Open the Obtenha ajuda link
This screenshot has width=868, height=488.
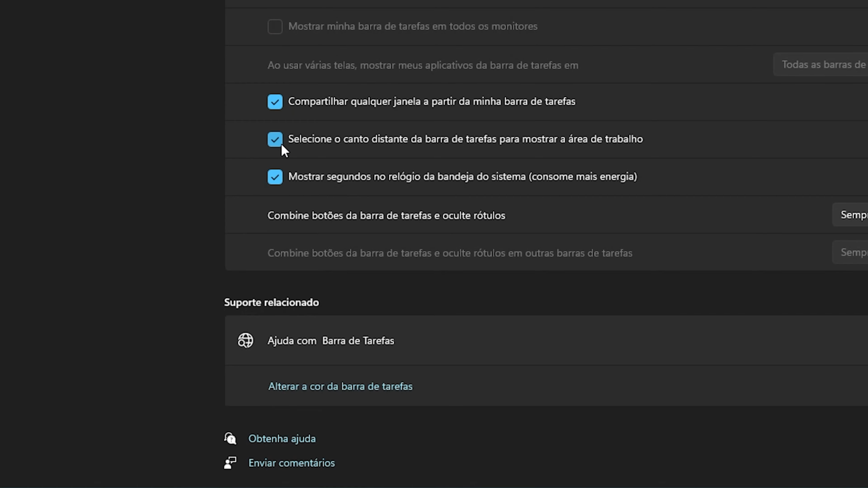coord(282,439)
